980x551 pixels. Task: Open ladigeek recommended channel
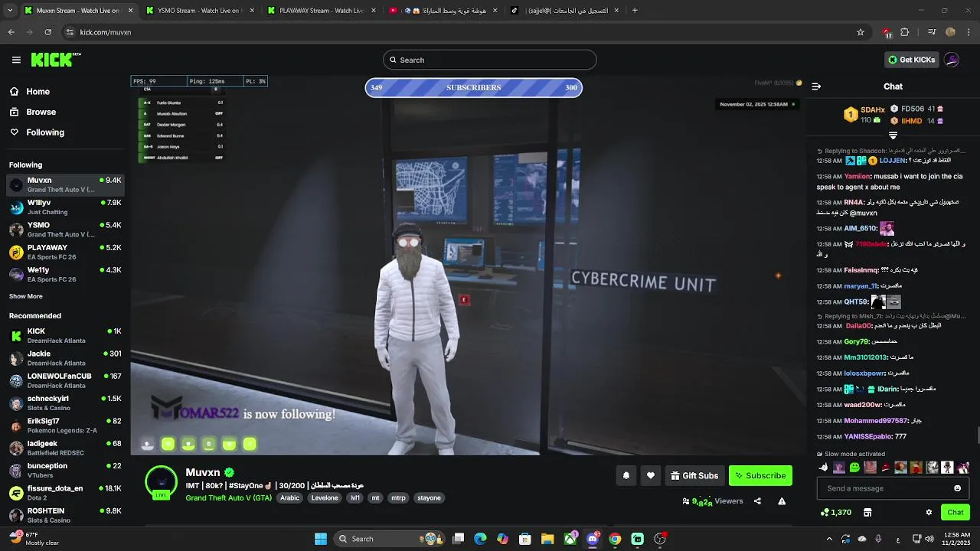click(65, 448)
